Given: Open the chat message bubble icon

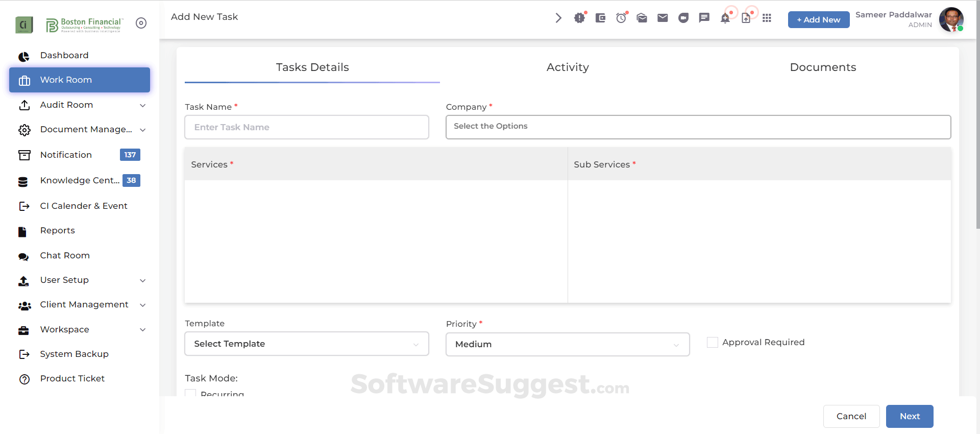Looking at the screenshot, I should [704, 18].
